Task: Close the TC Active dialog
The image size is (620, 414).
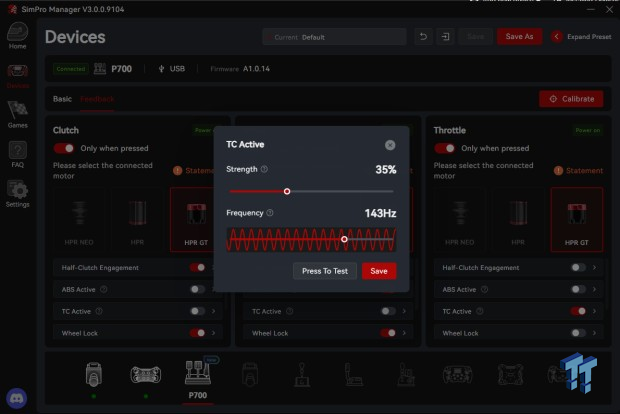Action: point(390,145)
